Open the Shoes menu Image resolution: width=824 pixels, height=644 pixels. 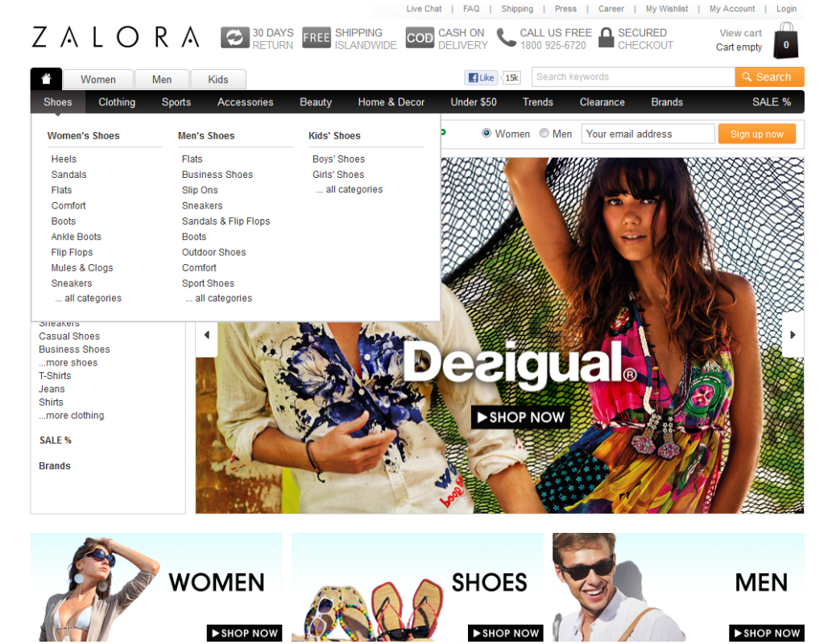[x=58, y=102]
